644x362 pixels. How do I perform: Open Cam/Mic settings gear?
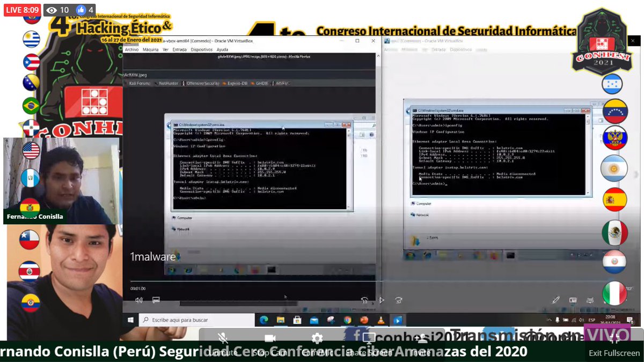pyautogui.click(x=317, y=345)
